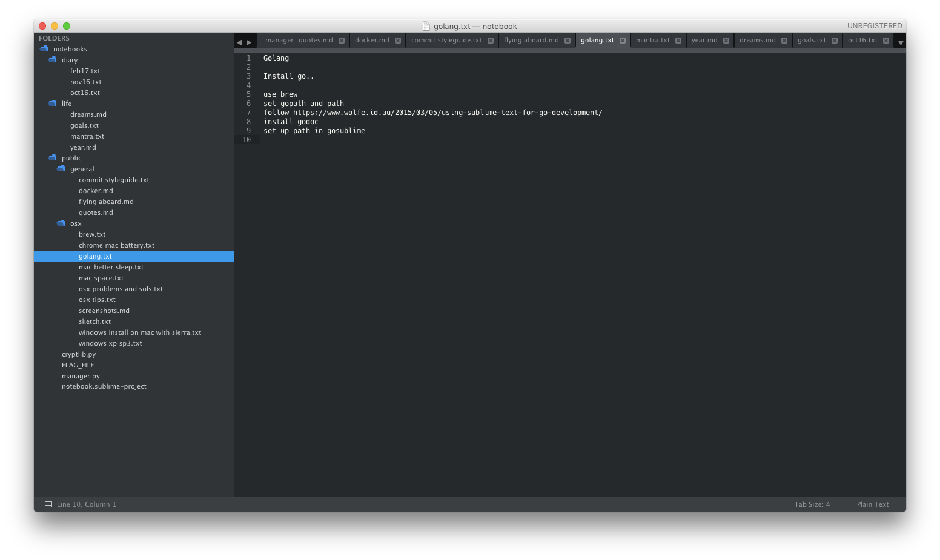Close the dreams.md tab
Viewport: 940px width, 560px height.
pyautogui.click(x=784, y=41)
